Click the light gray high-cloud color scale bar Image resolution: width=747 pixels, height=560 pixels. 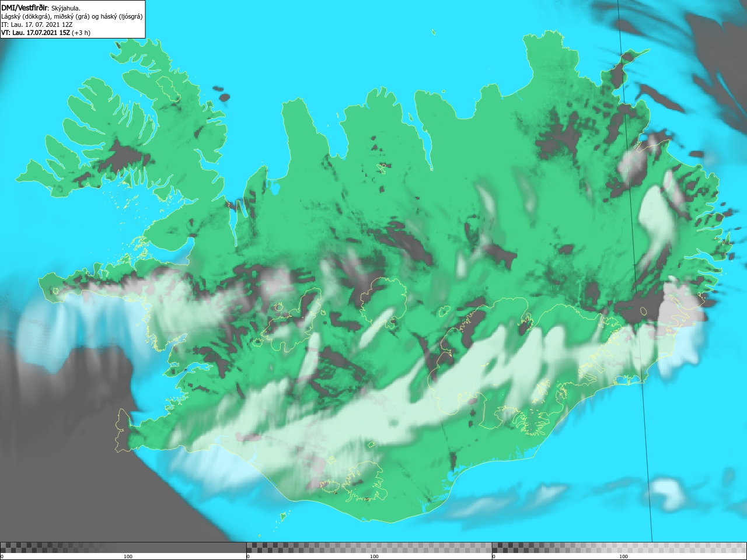click(619, 547)
